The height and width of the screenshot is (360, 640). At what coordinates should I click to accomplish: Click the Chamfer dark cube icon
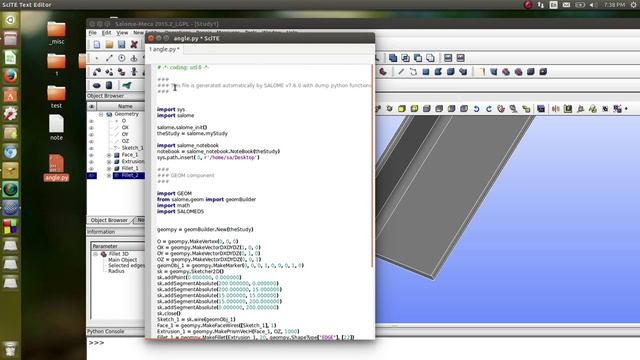531,72
